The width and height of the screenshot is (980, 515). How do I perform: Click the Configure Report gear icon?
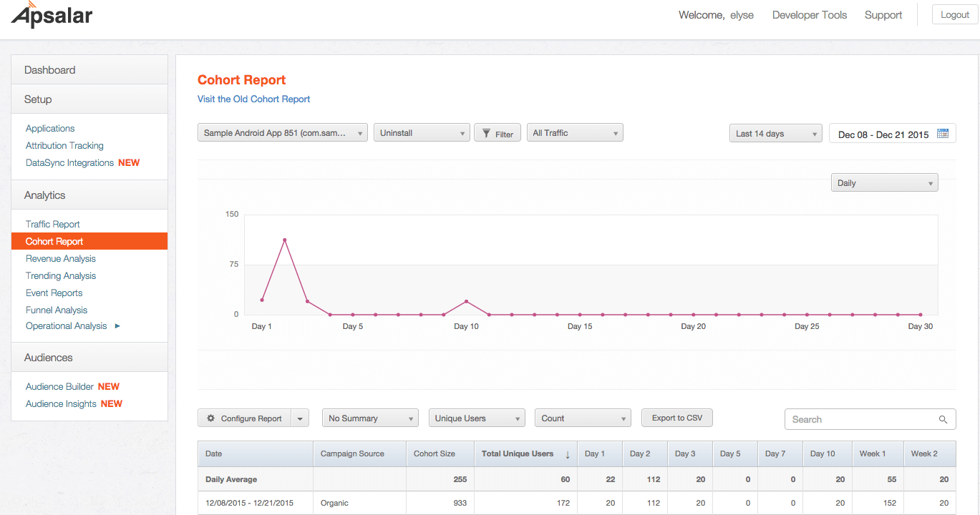[x=210, y=418]
